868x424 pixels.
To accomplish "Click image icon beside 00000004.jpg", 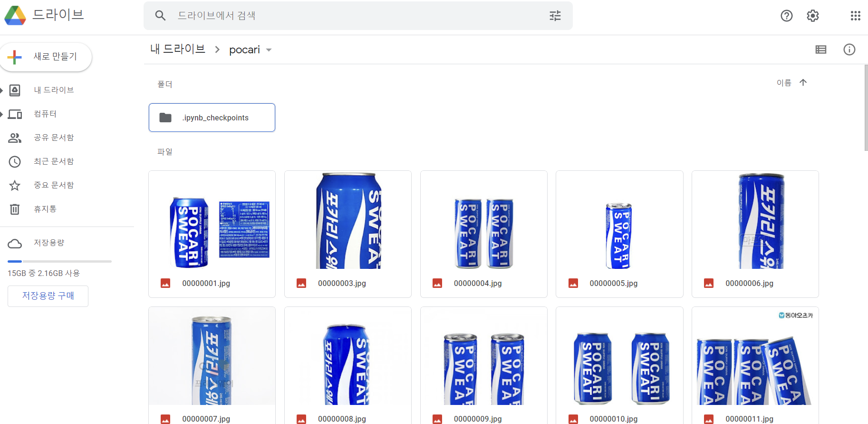I will tap(437, 283).
